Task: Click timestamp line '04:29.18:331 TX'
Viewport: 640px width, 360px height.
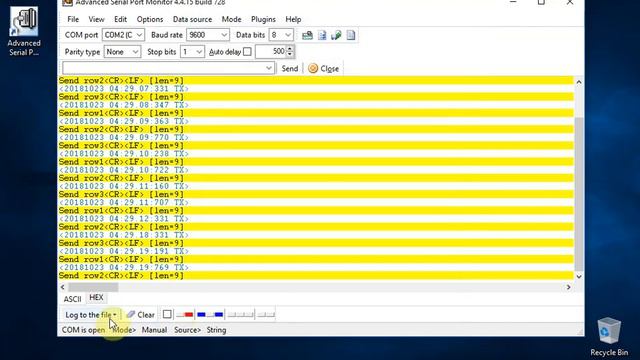Action: click(124, 235)
